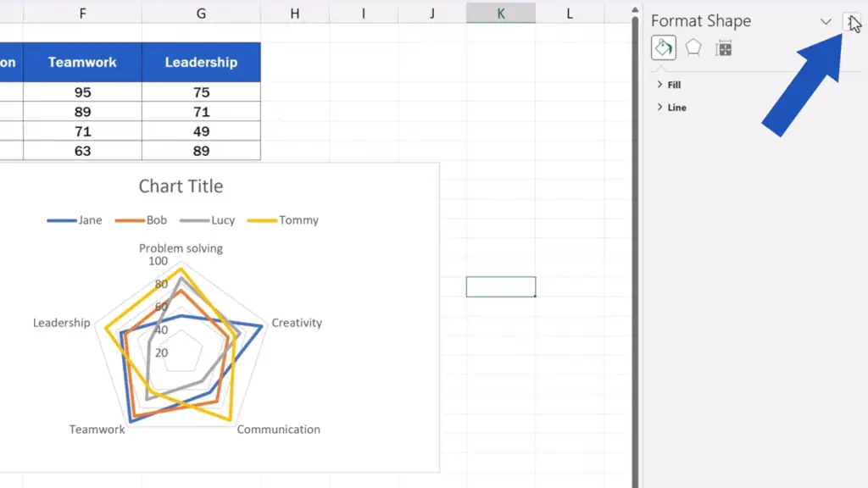The image size is (868, 488).
Task: Click the 20 axis value label
Action: (x=161, y=352)
